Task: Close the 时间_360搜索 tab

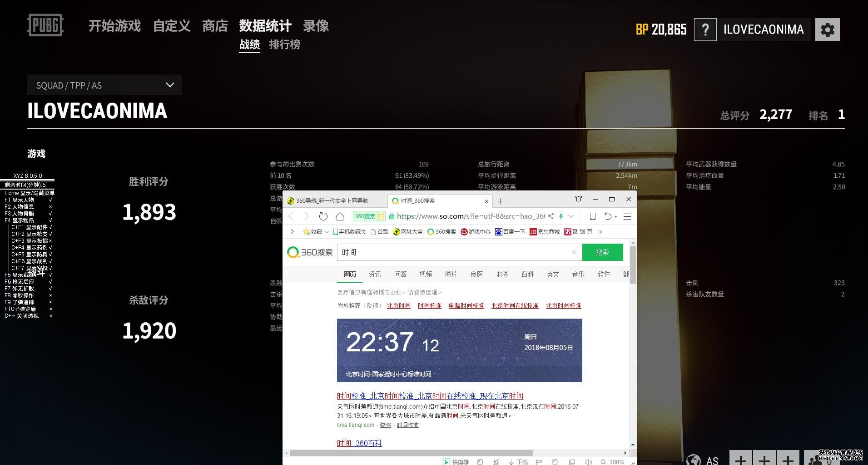Action: [486, 201]
